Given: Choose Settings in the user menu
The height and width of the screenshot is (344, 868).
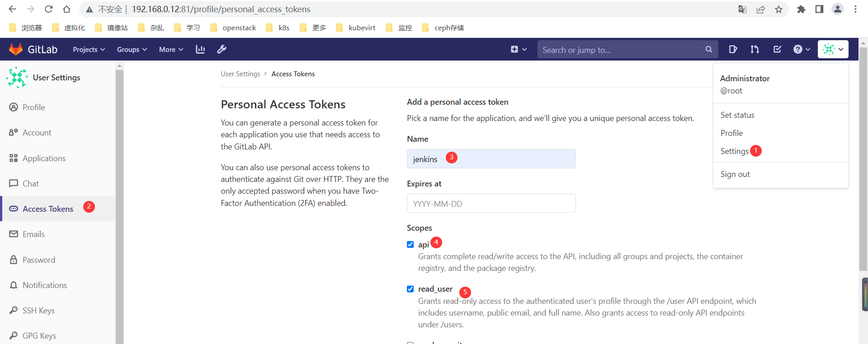Looking at the screenshot, I should 734,151.
